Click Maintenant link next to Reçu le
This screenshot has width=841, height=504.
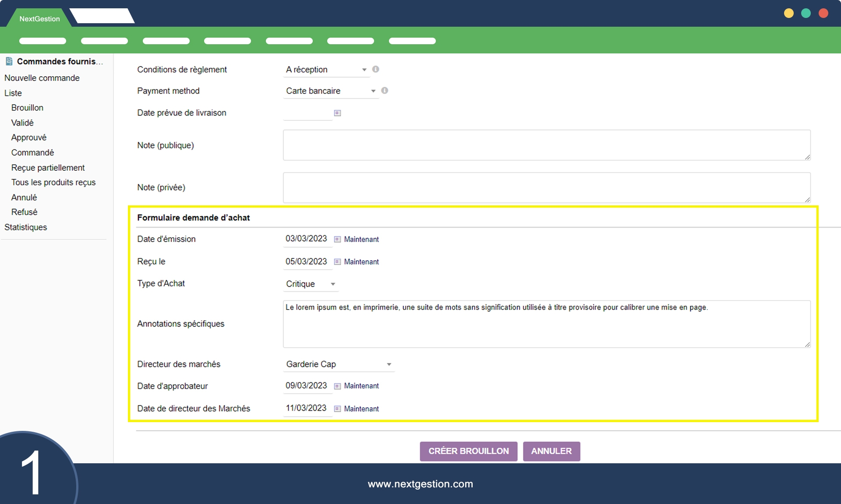pyautogui.click(x=361, y=262)
